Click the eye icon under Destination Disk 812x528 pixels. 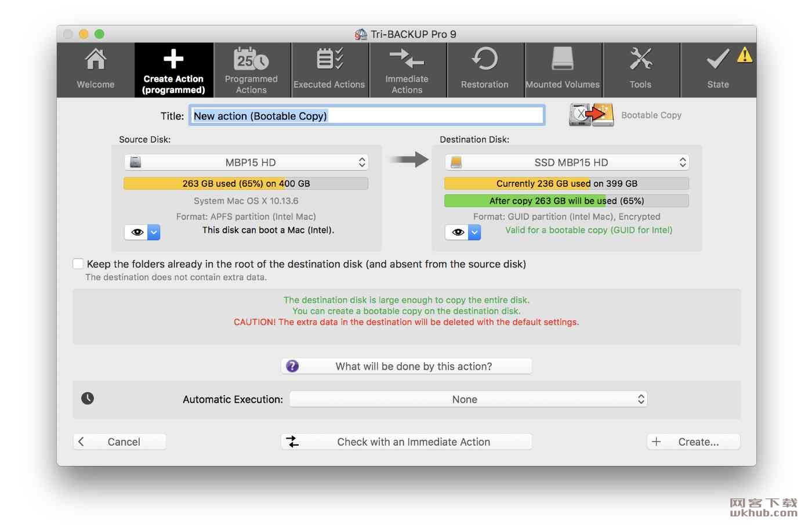coord(458,232)
